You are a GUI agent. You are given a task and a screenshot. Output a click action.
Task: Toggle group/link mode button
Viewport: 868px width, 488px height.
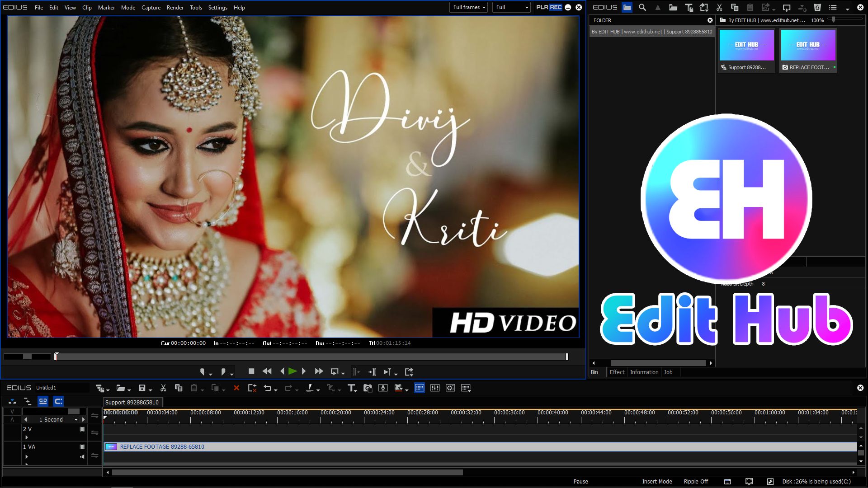click(43, 401)
